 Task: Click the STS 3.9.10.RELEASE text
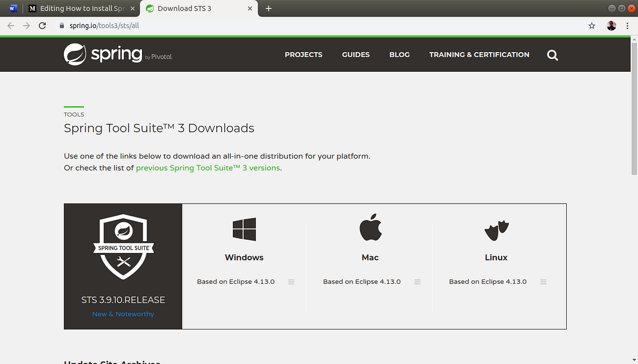click(x=123, y=300)
